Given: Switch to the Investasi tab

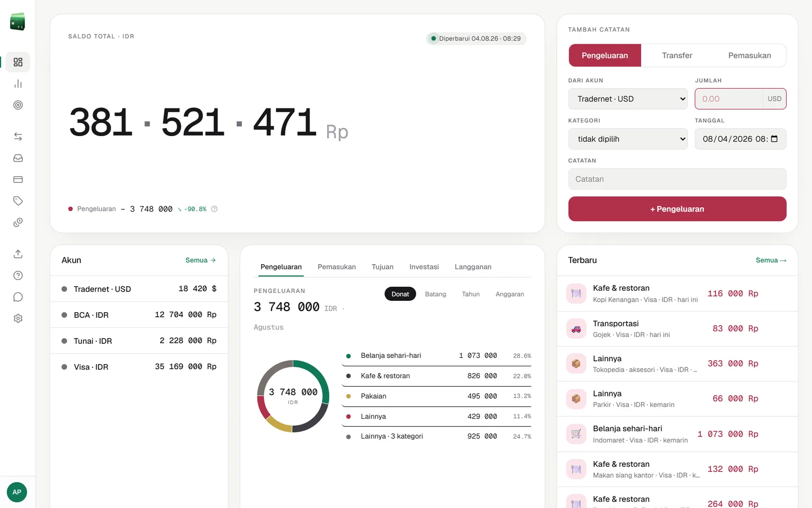Looking at the screenshot, I should 424,267.
